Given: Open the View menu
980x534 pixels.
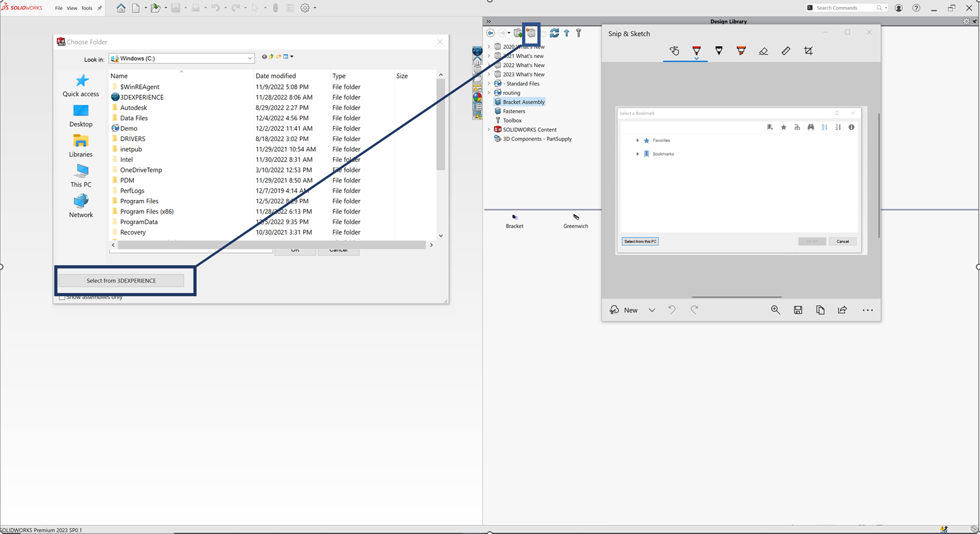Looking at the screenshot, I should tap(72, 8).
